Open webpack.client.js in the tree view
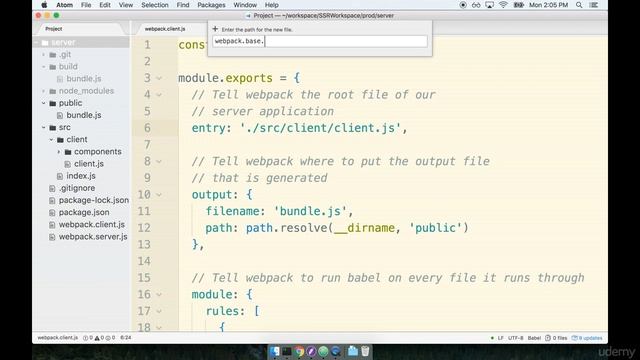This screenshot has width=640, height=360. 91,224
